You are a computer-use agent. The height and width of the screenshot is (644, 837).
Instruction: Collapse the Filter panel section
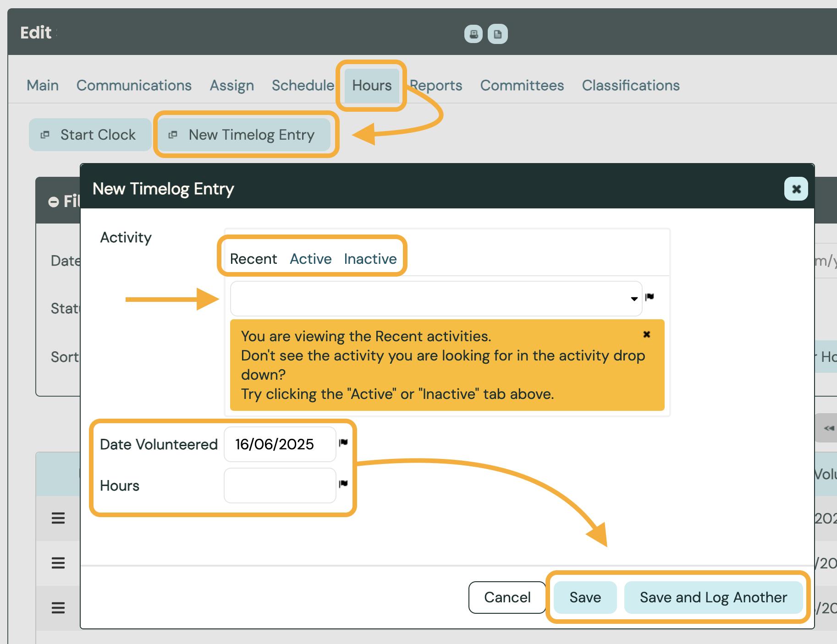[x=54, y=202]
